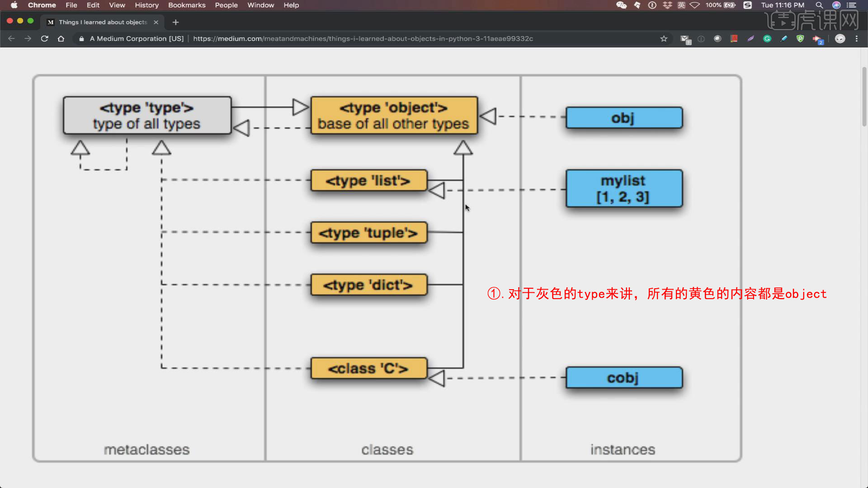Open the Bookmarks menu

[x=187, y=5]
